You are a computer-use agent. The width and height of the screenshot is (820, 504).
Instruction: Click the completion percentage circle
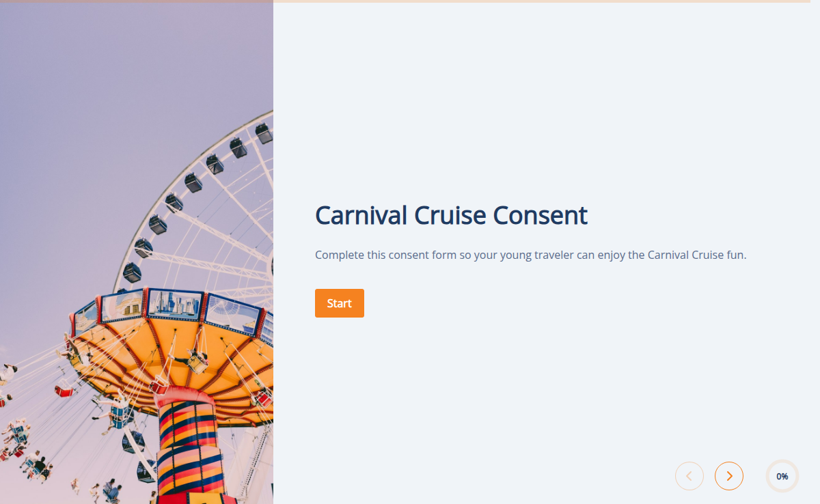pos(781,476)
